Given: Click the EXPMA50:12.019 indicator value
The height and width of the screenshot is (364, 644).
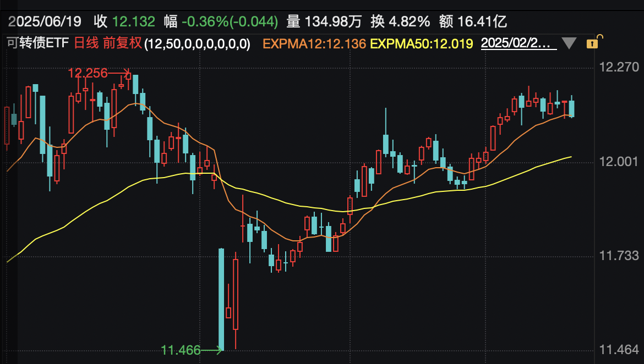Looking at the screenshot, I should tap(422, 43).
